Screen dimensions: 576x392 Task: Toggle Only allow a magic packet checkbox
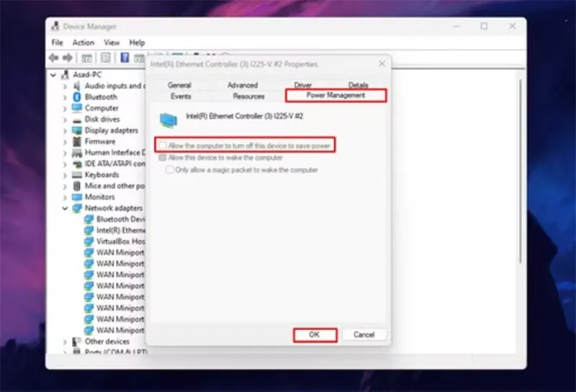click(169, 170)
